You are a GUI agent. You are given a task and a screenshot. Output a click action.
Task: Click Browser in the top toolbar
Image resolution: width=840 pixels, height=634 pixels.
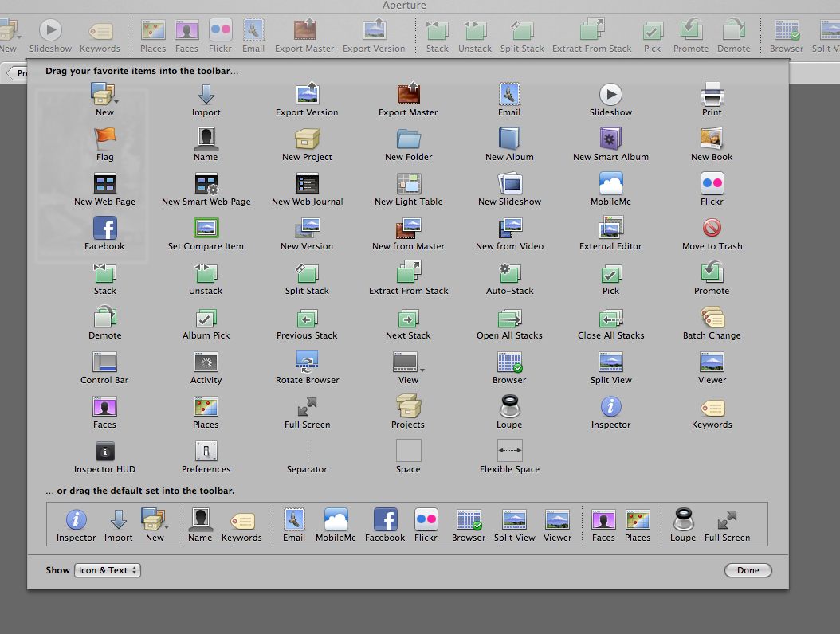click(787, 36)
